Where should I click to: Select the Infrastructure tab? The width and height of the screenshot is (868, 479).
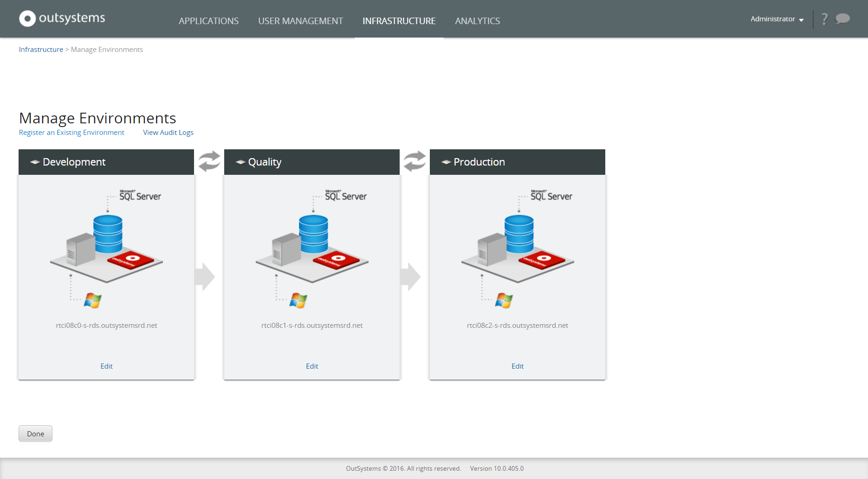[399, 21]
